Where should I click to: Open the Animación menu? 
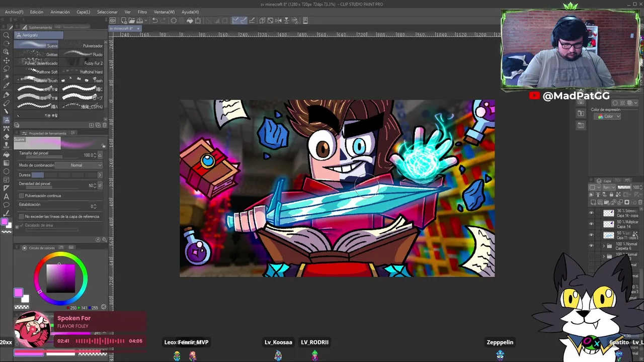60,12
